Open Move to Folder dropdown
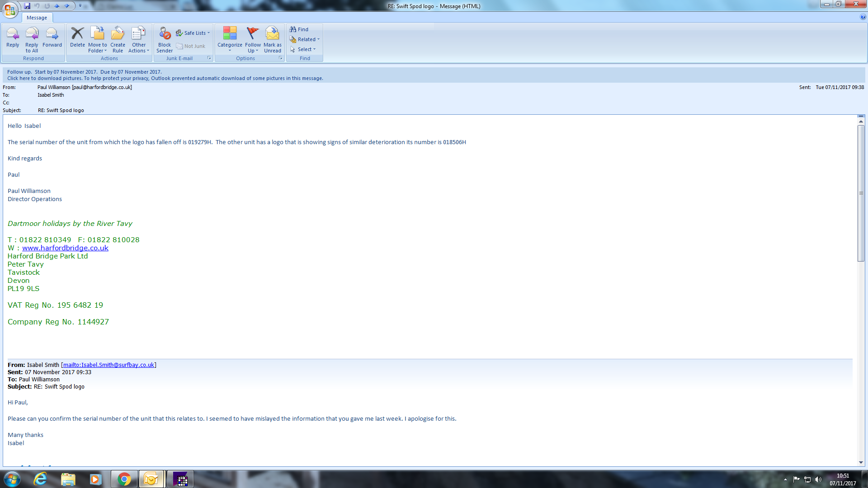Viewport: 868px width, 488px height. point(98,40)
